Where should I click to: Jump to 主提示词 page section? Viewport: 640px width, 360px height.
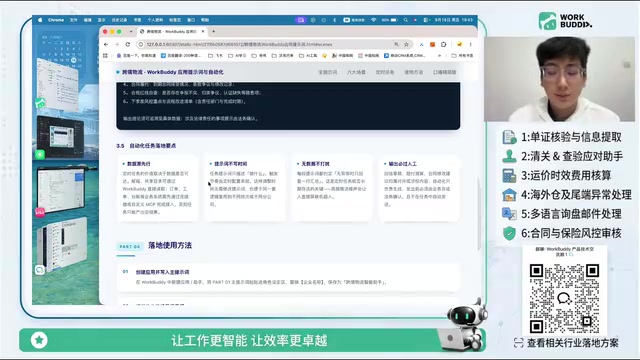point(327,72)
